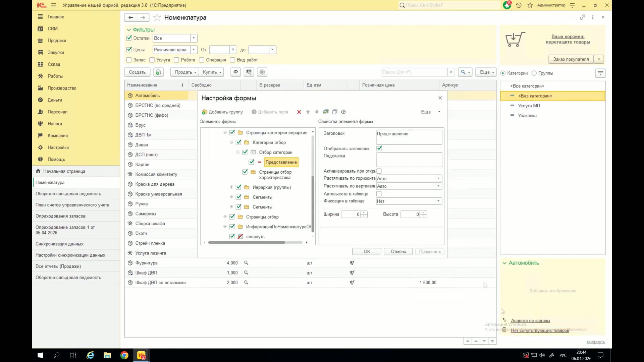The width and height of the screenshot is (644, 362).
Task: Open category panel list settings icon
Action: [600, 73]
